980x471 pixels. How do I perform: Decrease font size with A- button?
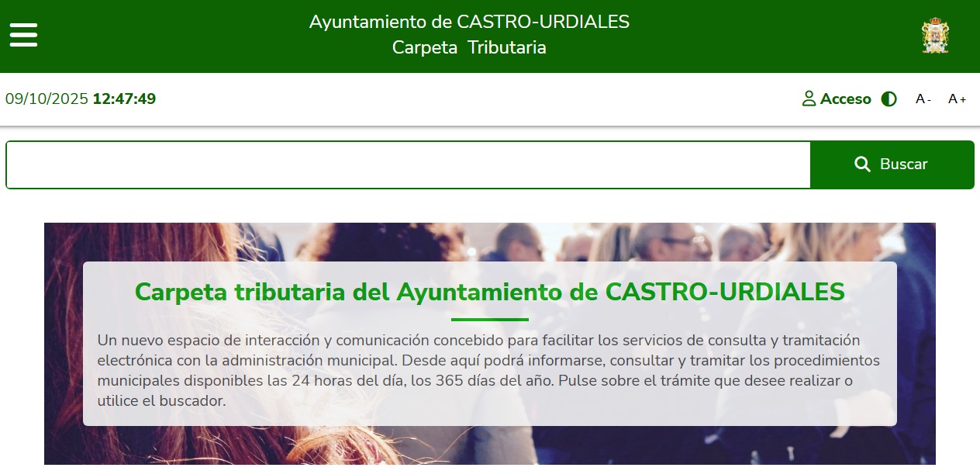923,99
